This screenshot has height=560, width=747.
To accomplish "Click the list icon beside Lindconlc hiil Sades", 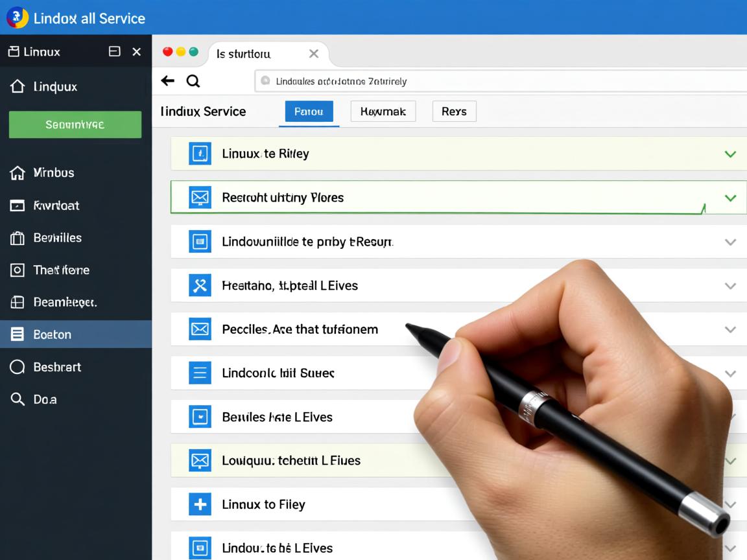I will point(200,373).
